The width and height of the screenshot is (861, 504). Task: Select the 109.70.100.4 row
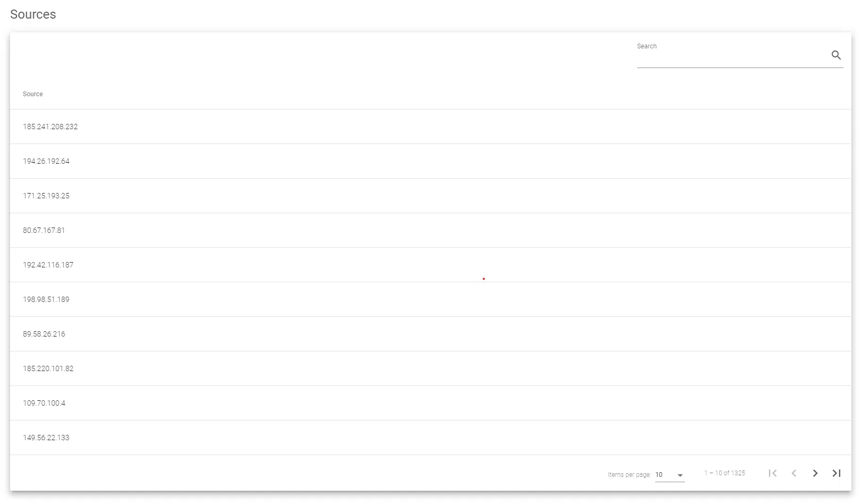pyautogui.click(x=44, y=403)
